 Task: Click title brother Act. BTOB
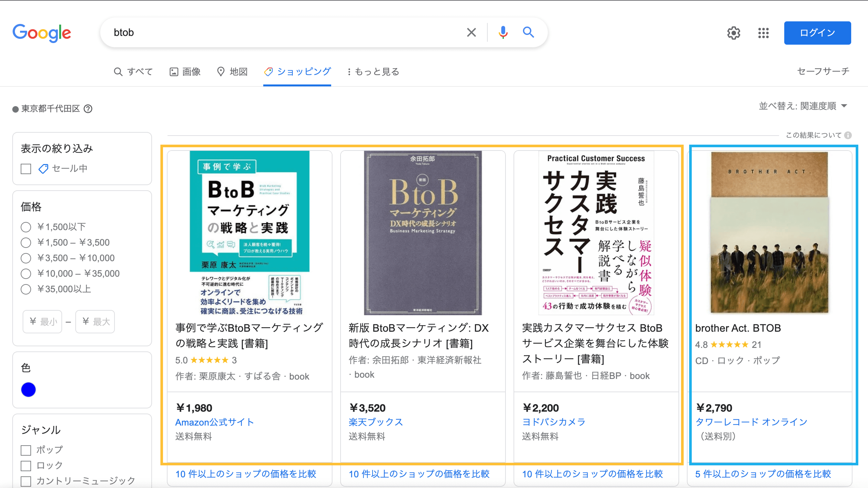click(x=738, y=328)
